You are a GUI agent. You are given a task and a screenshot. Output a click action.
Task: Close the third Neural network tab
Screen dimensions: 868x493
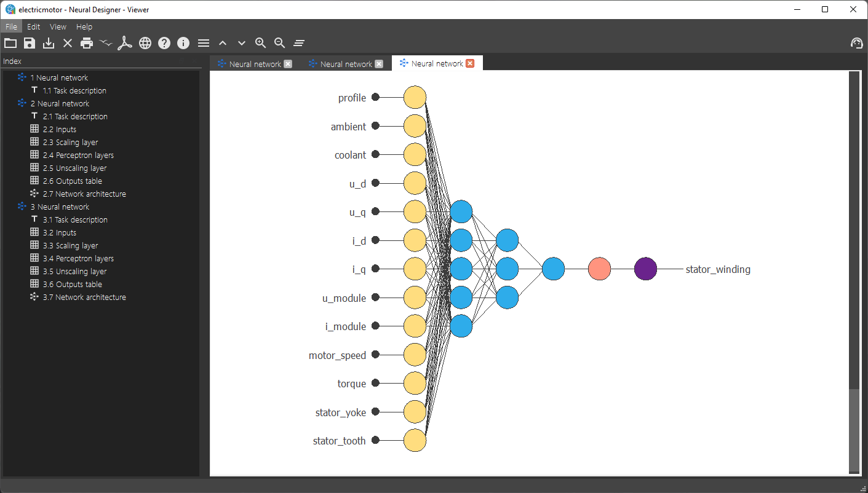point(469,63)
